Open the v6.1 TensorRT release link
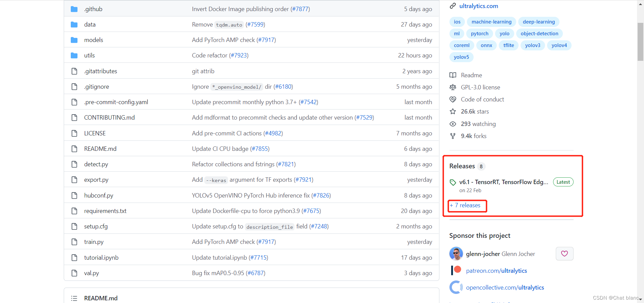This screenshot has height=303, width=644. 504,182
